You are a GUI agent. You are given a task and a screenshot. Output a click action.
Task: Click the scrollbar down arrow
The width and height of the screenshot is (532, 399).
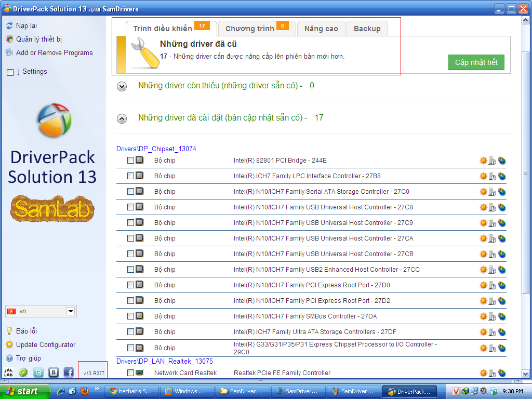[526, 374]
